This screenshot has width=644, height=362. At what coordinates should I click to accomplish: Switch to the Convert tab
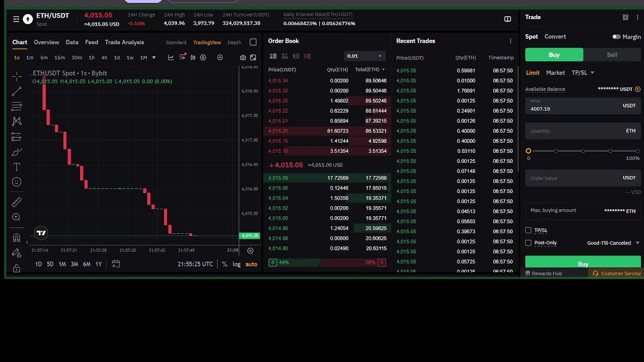[555, 37]
